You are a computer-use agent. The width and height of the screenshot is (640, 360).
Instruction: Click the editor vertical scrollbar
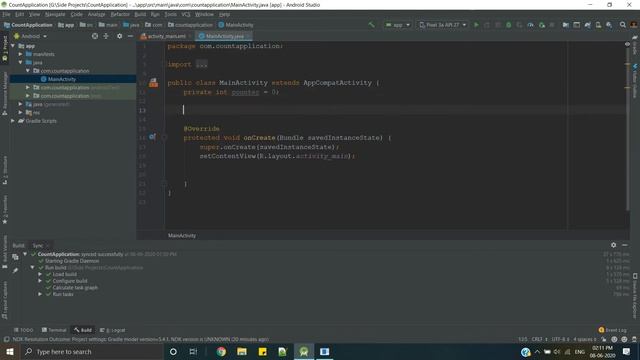627,127
